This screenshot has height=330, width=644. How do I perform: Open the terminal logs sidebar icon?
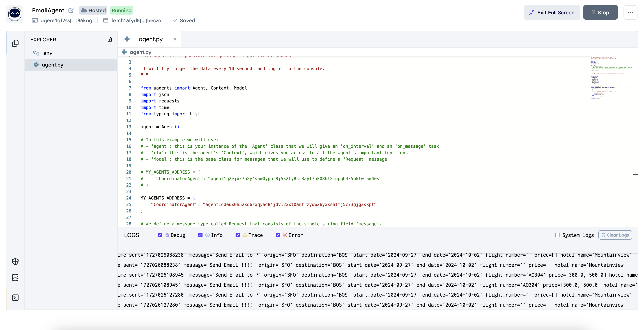[15, 297]
